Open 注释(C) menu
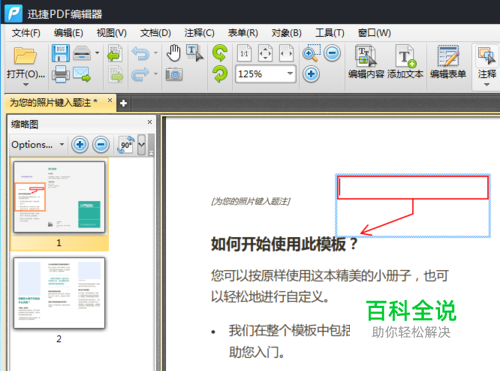Screen dimensions: 500x371 [x=199, y=33]
